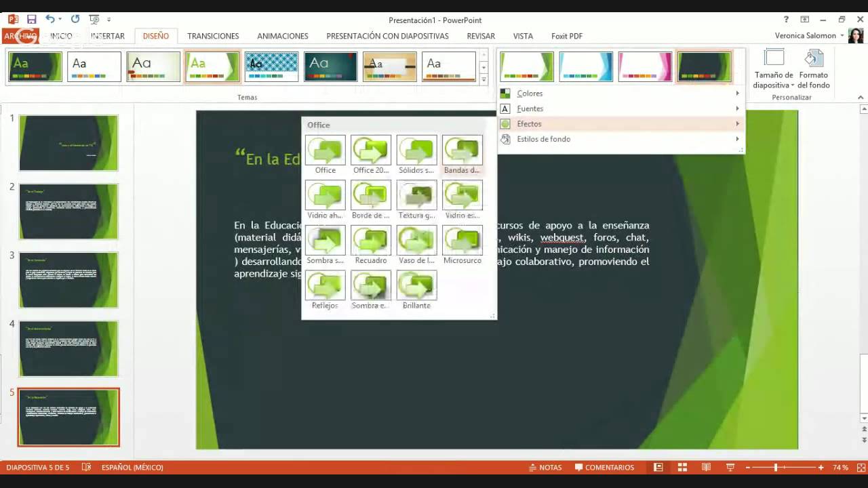The width and height of the screenshot is (868, 488).
Task: Choose the 'Sólidos s...' effect
Action: (x=416, y=155)
